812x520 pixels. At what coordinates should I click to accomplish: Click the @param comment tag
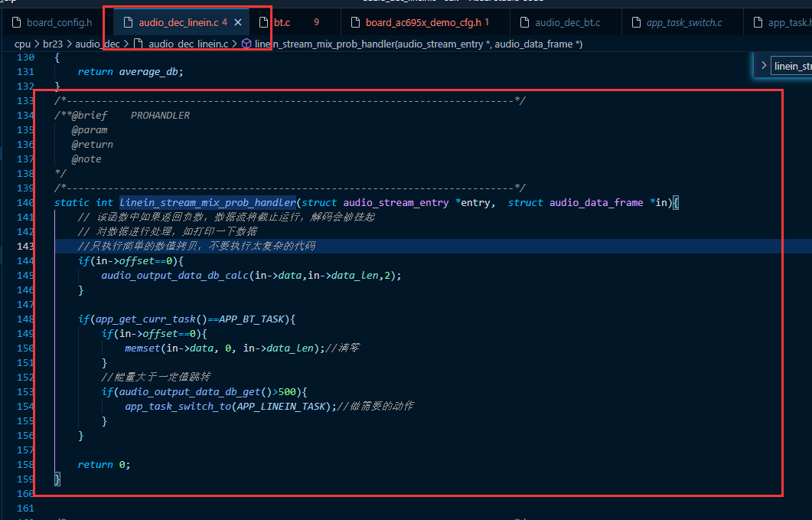tap(90, 129)
